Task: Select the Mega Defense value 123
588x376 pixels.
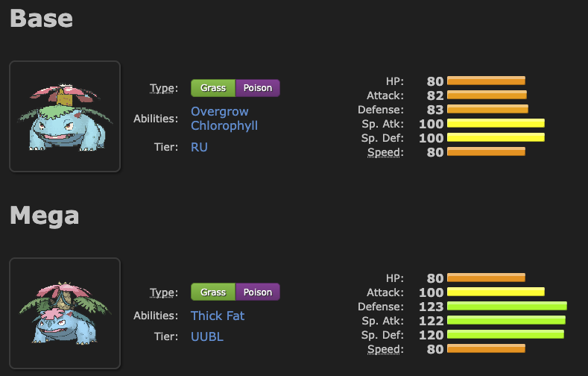Action: point(431,307)
